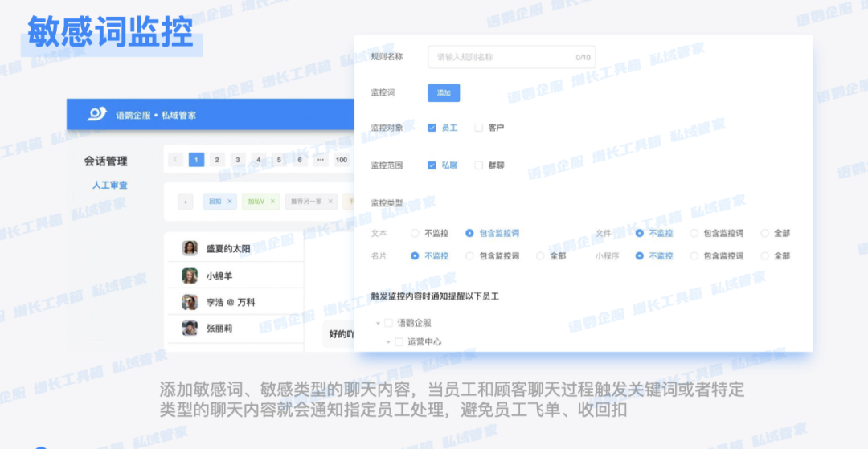Screen dimensions: 868x449
Task: Remove the 加私V tag via X icon
Action: click(272, 202)
